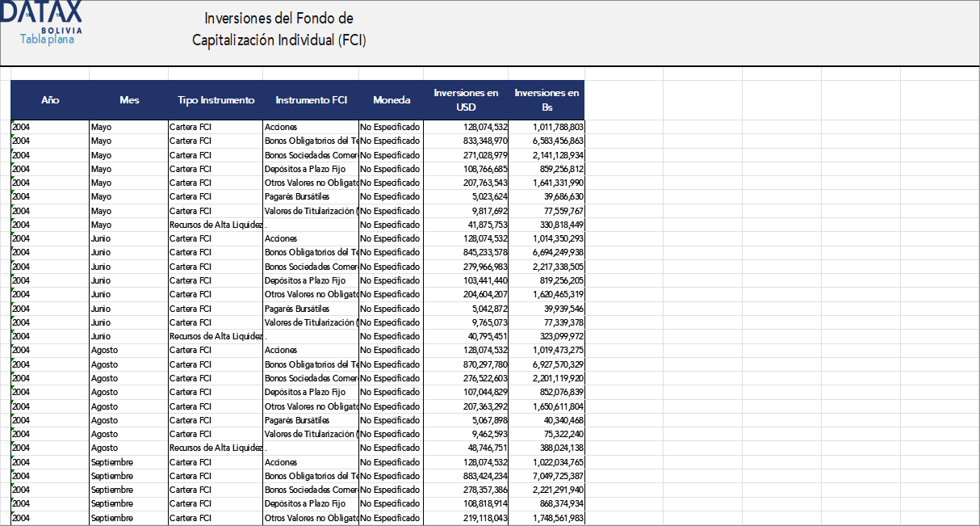Viewport: 980px width, 526px height.
Task: Select cell with value 2,221,291,940
Action: pos(547,490)
